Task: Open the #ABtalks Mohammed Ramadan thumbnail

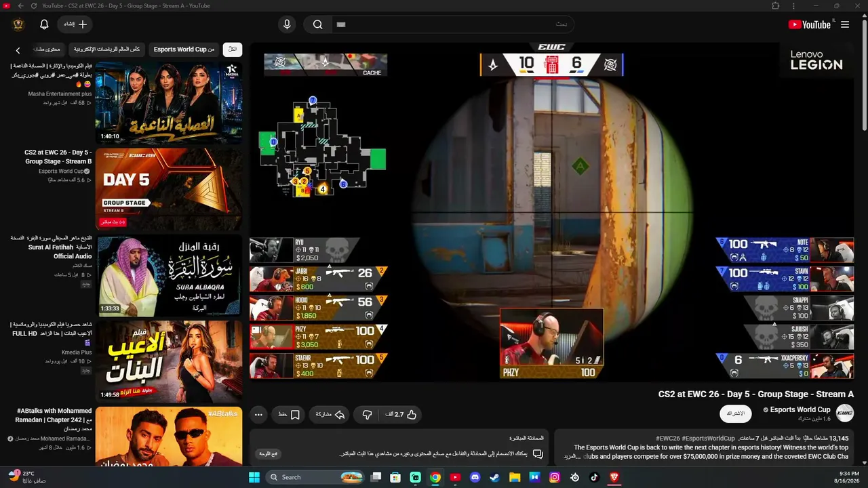Action: click(169, 437)
